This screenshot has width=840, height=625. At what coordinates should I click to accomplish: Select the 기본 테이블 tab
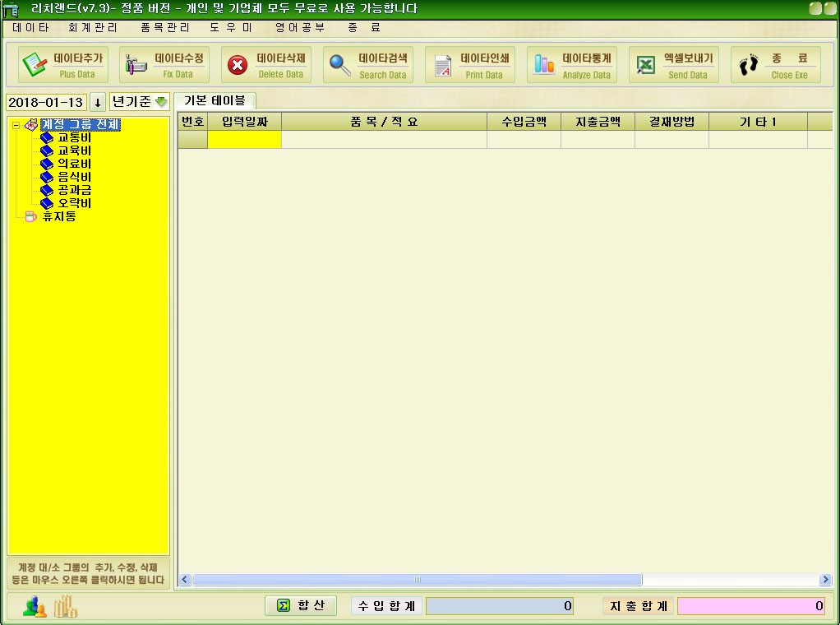tap(215, 100)
